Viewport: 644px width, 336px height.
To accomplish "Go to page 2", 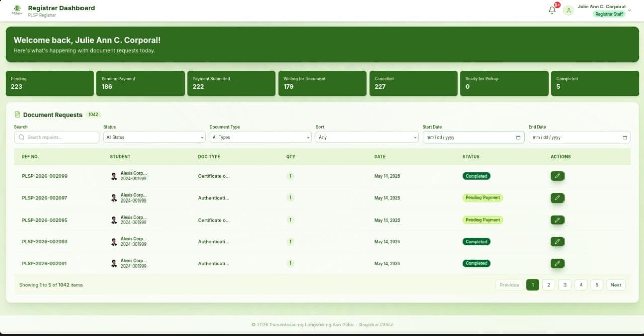I will coord(548,285).
